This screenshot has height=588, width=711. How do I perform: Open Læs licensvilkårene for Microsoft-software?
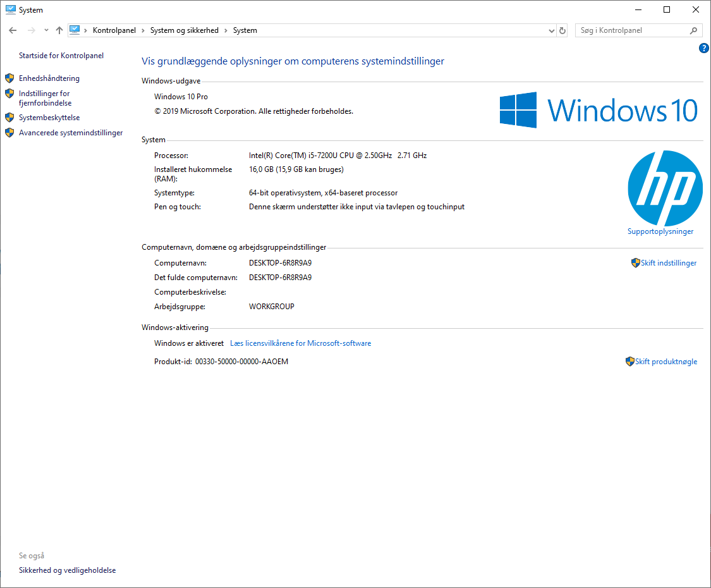[300, 343]
